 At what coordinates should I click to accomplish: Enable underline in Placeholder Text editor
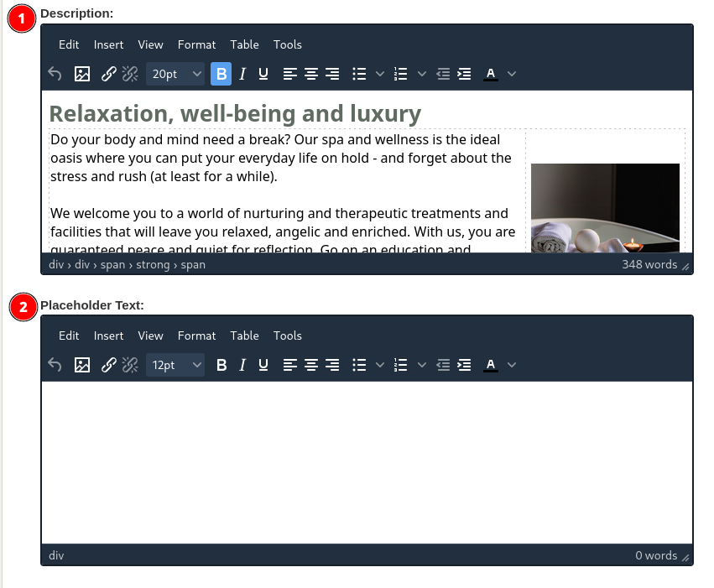[263, 365]
